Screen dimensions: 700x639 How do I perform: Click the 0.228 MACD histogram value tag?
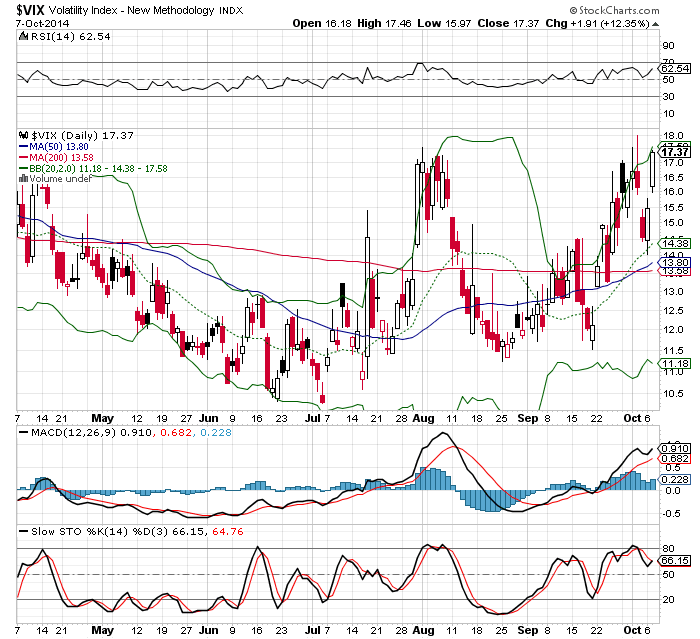(675, 479)
